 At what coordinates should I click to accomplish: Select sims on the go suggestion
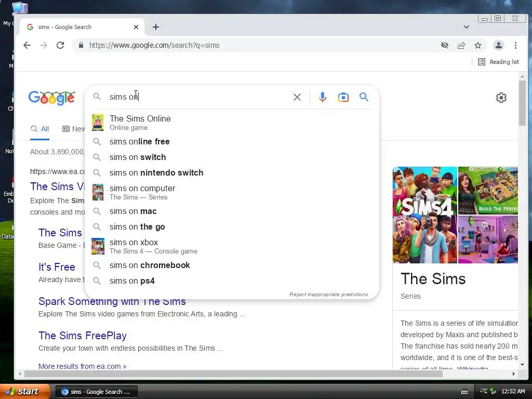(x=232, y=227)
